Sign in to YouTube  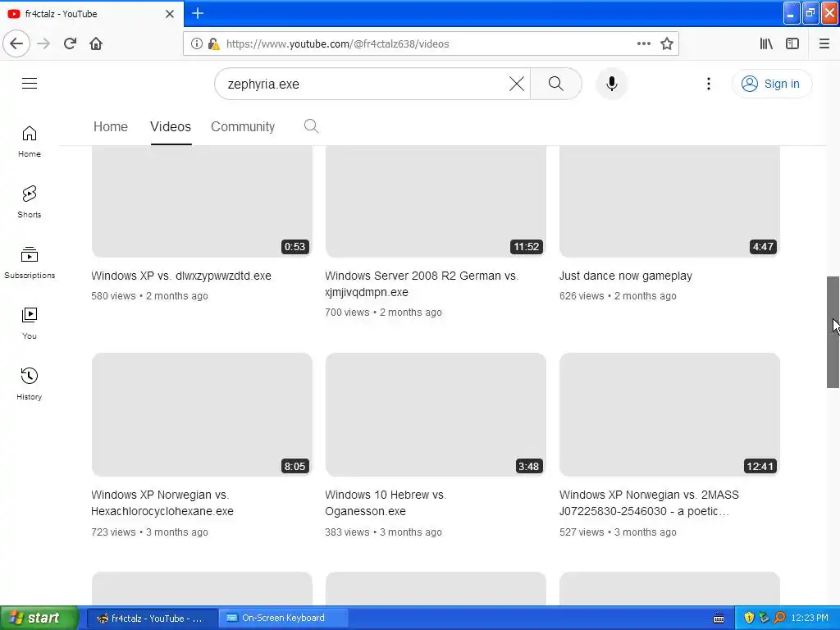pos(771,84)
